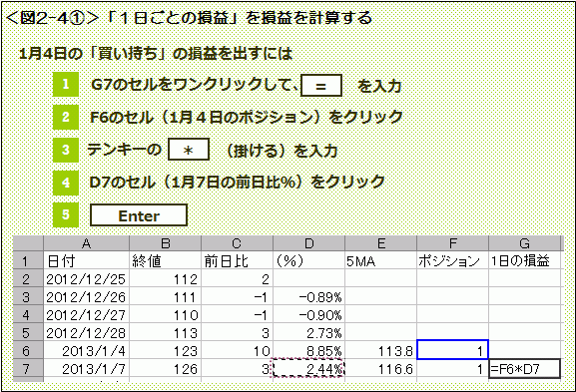
Task: Select cell B7 with value 126
Action: [165, 368]
